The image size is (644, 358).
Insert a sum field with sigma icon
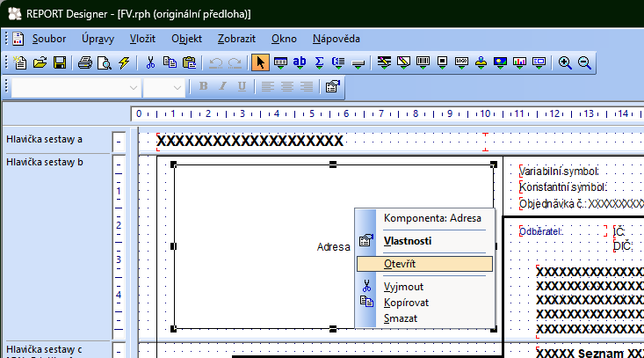tap(319, 62)
